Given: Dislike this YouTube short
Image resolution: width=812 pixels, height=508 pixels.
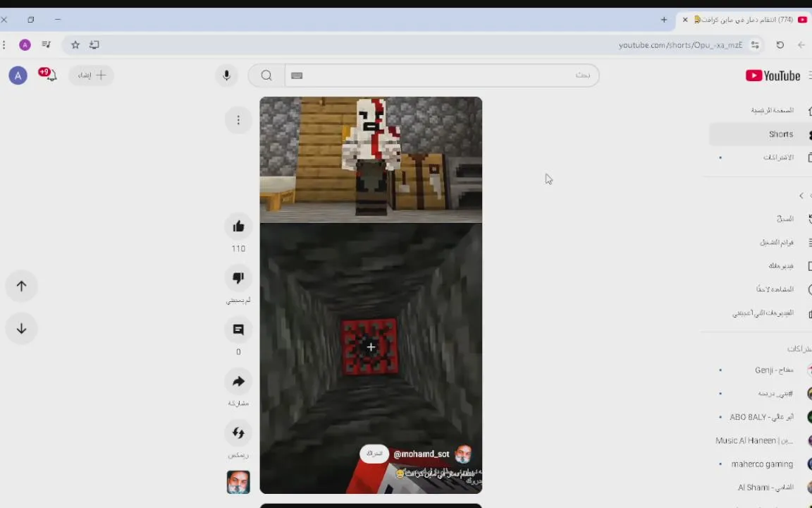Looking at the screenshot, I should tap(238, 278).
